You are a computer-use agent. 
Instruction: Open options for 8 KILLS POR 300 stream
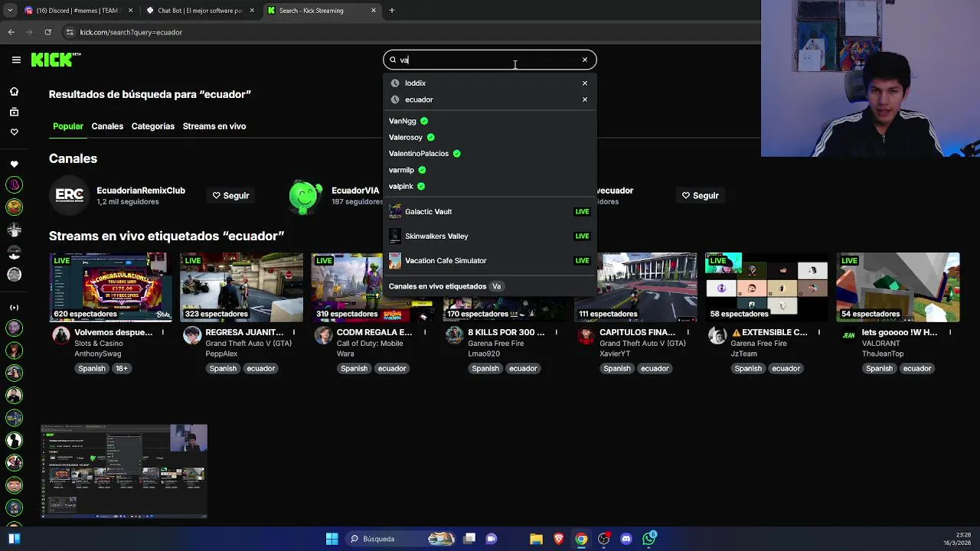[556, 333]
